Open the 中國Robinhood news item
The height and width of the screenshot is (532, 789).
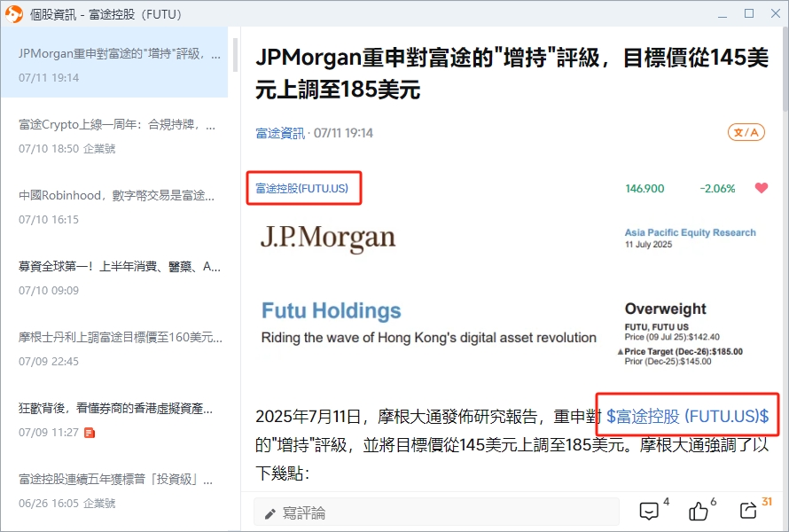point(114,207)
